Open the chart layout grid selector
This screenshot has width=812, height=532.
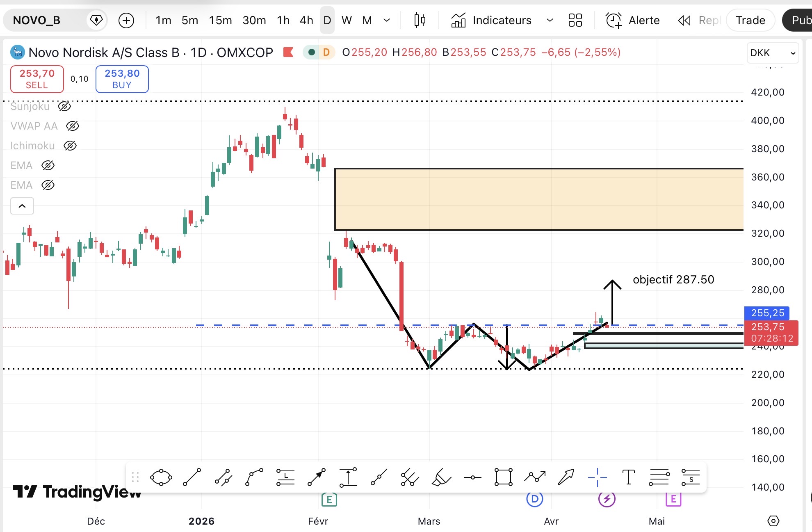575,20
